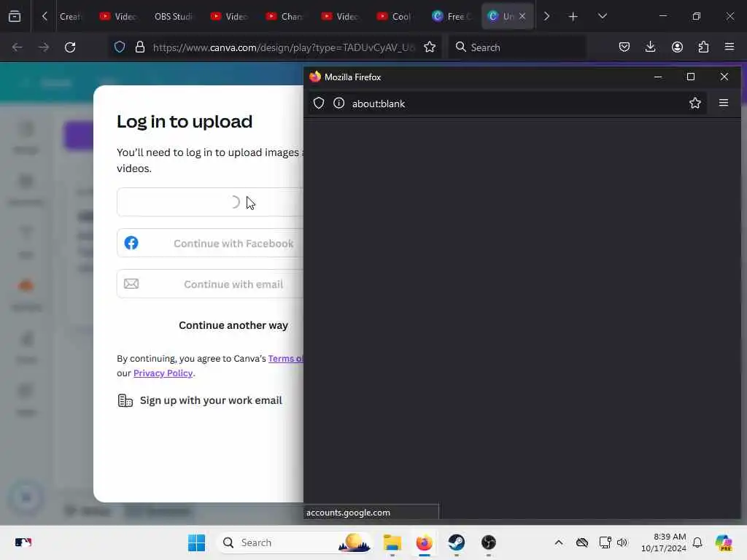Click the Firefox taskbar icon
Viewport: 747px width, 560px height.
pos(424,542)
